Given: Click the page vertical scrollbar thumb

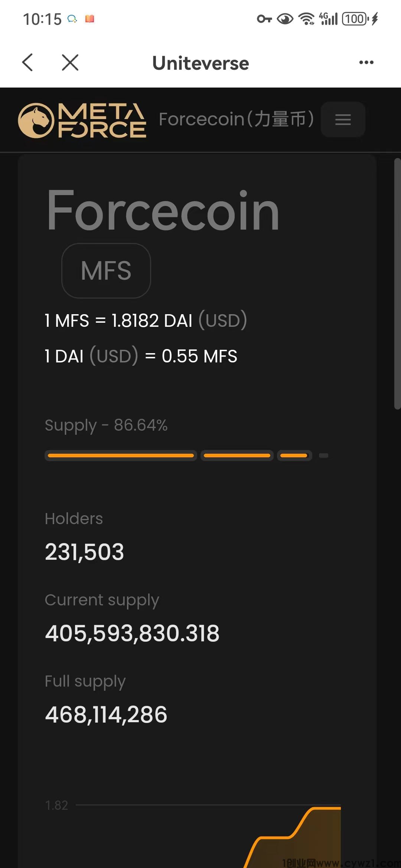Looking at the screenshot, I should [397, 284].
